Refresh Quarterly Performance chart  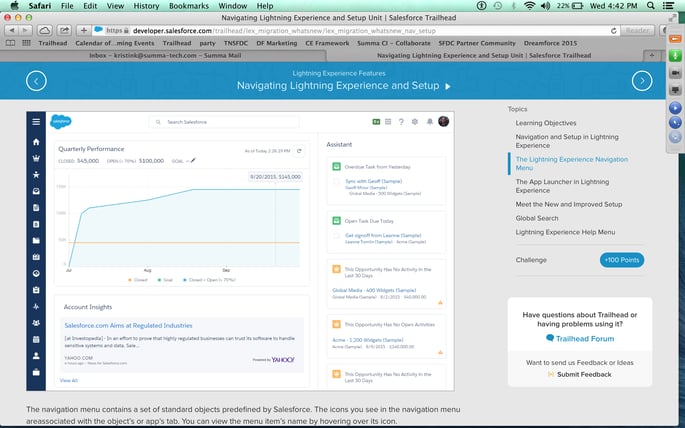[299, 151]
